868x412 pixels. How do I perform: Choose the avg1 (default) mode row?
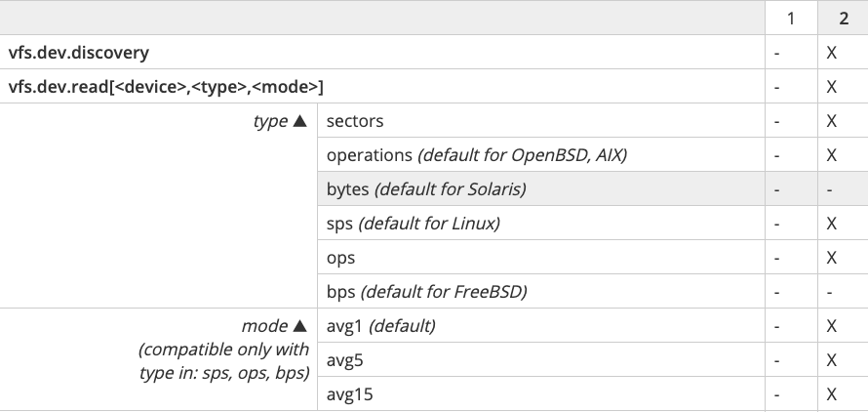pos(381,326)
